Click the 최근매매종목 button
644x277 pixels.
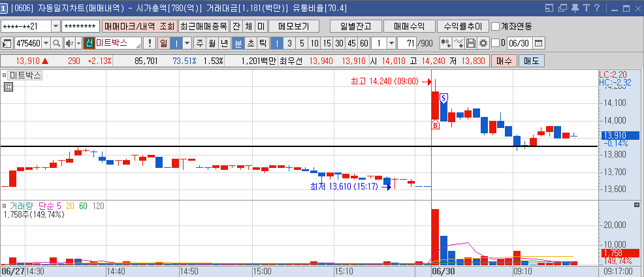pyautogui.click(x=204, y=26)
